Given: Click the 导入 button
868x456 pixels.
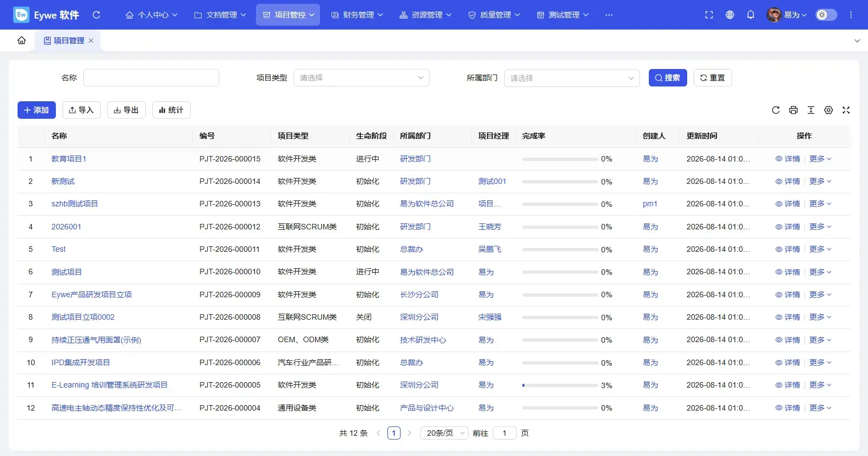Looking at the screenshot, I should pyautogui.click(x=82, y=110).
